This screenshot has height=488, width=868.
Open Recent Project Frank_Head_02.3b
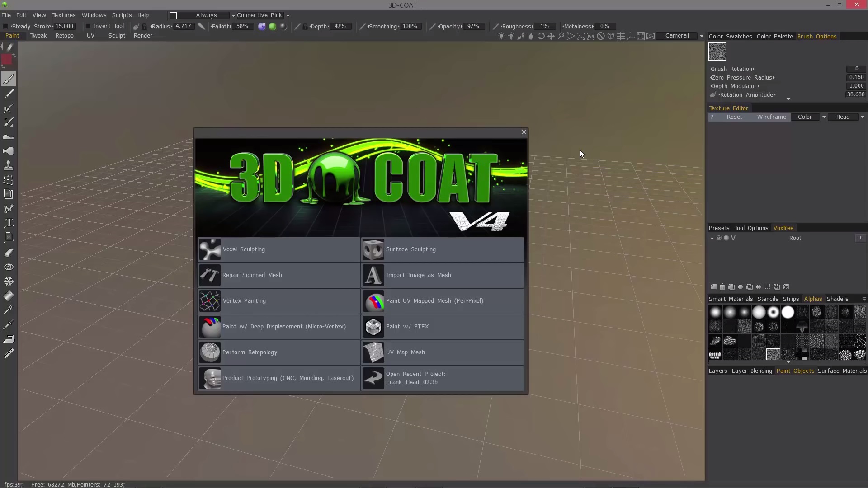[x=443, y=378]
